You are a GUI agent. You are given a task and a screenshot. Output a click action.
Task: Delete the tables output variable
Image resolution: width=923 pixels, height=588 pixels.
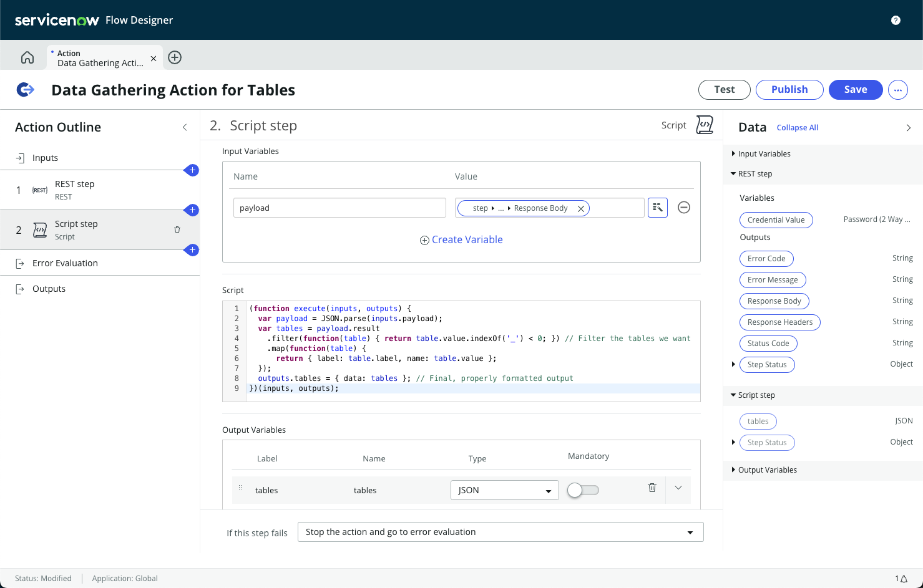[x=652, y=488]
